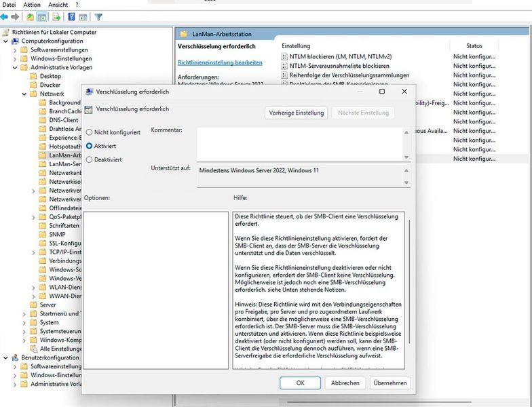The height and width of the screenshot is (407, 532).
Task: Click the filter funnel toolbar icon
Action: coord(98,16)
